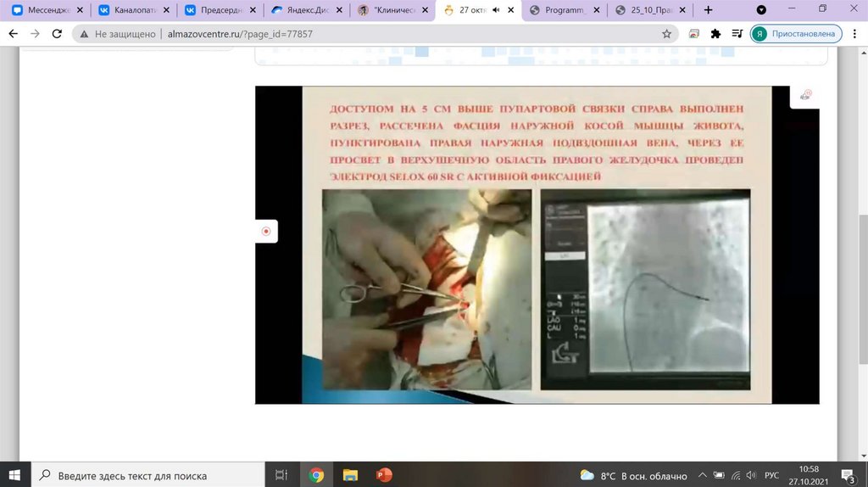The image size is (868, 487).
Task: Click the page reload button
Action: 57,34
